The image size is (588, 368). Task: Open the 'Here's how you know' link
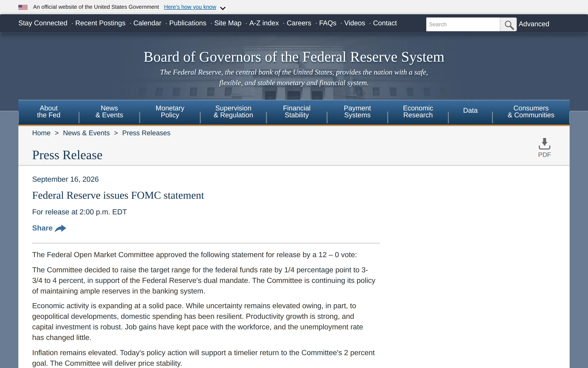click(190, 7)
